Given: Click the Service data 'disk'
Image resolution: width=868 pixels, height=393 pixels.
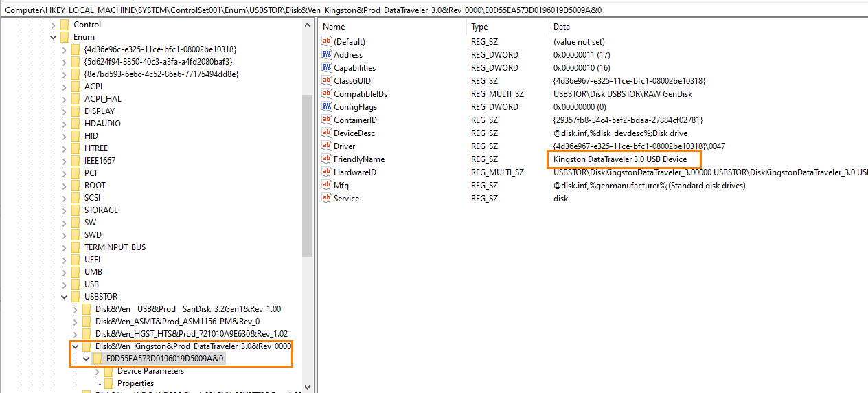Looking at the screenshot, I should tap(560, 199).
